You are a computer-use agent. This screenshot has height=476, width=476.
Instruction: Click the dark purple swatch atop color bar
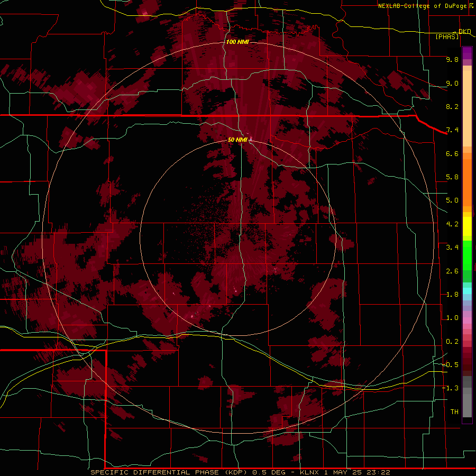click(467, 51)
